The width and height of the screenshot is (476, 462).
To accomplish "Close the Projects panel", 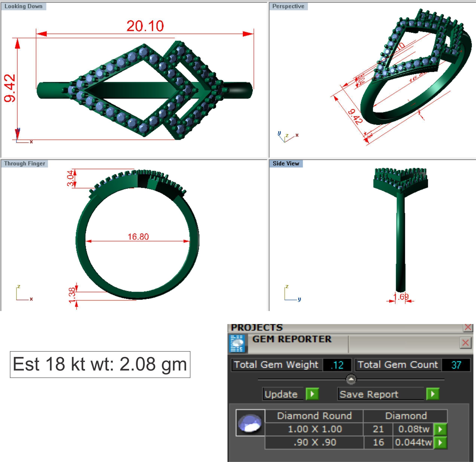I will click(468, 327).
